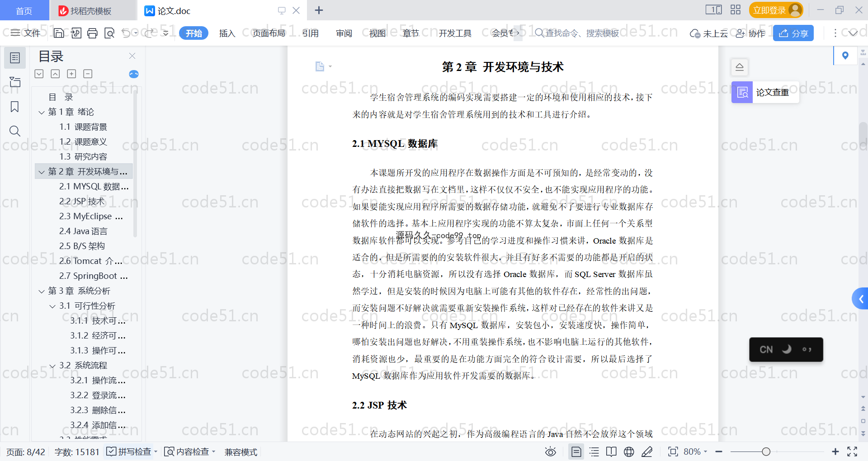The height and width of the screenshot is (461, 868).
Task: Open the 审阅 ribbon tab
Action: (x=344, y=33)
